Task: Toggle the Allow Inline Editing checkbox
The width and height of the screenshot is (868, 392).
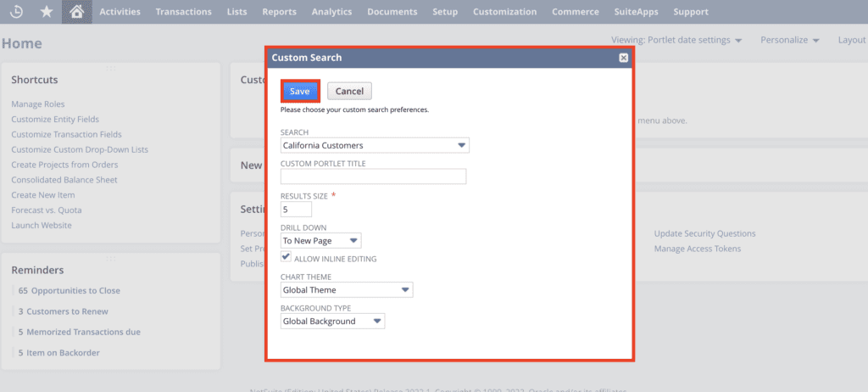Action: click(x=287, y=257)
